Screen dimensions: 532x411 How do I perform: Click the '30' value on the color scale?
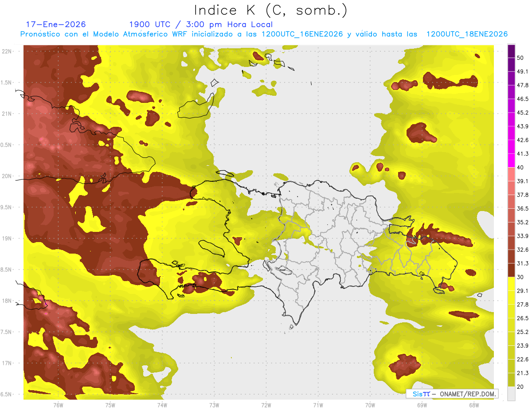coord(521,277)
